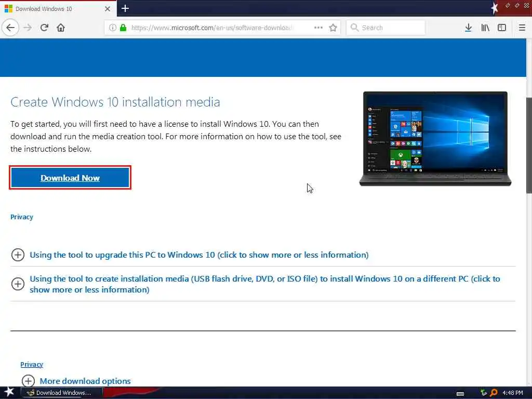The height and width of the screenshot is (399, 532).
Task: Open the star start menu on taskbar
Action: click(9, 392)
